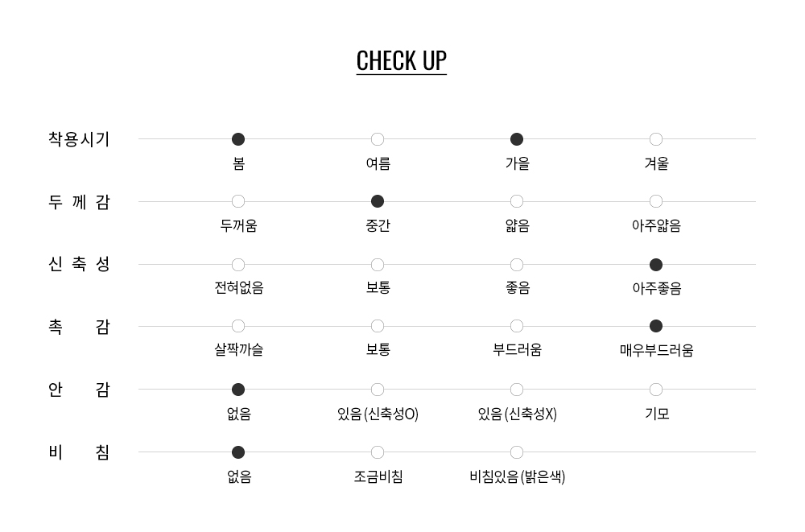Select the 가을 season radio circle
Image resolution: width=805 pixels, height=532 pixels.
pyautogui.click(x=517, y=139)
